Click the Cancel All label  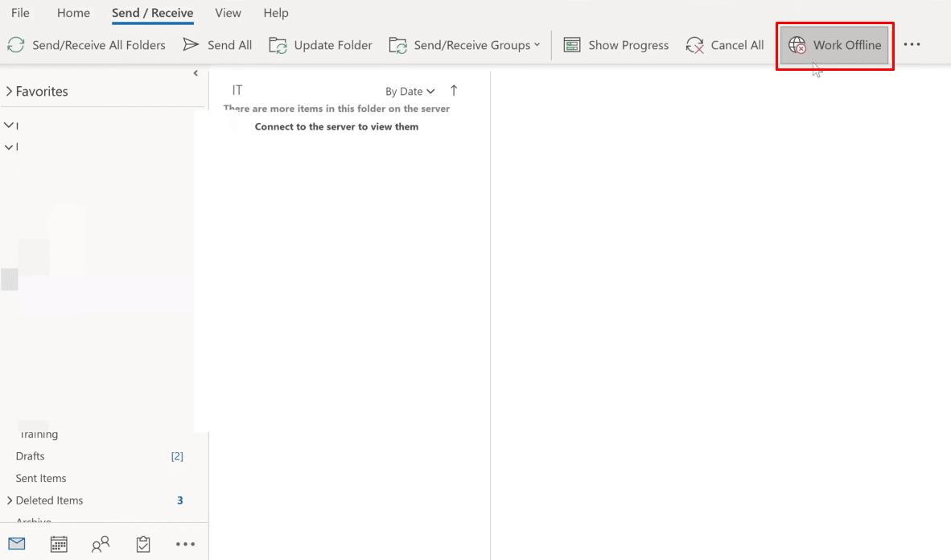coord(737,45)
